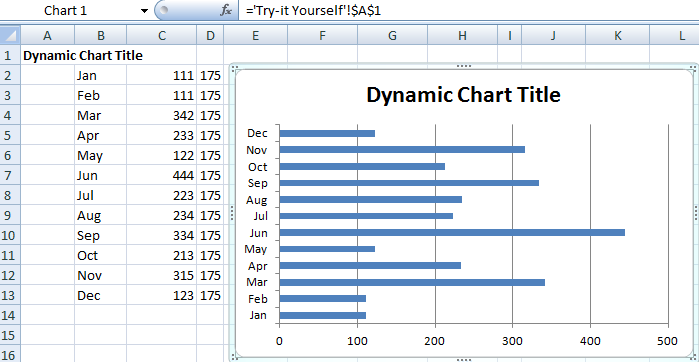The width and height of the screenshot is (699, 362).
Task: Click the formula bar text field
Action: [469, 11]
